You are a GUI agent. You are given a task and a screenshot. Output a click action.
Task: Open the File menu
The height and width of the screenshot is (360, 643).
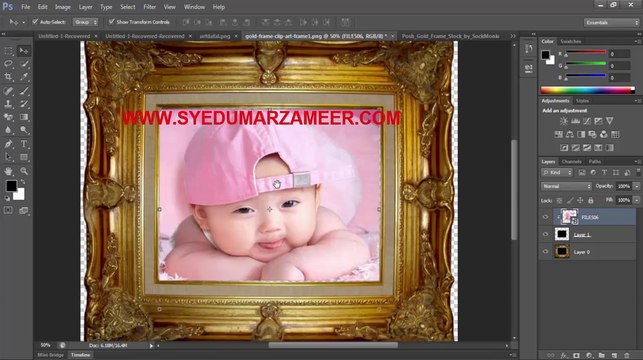(x=25, y=7)
